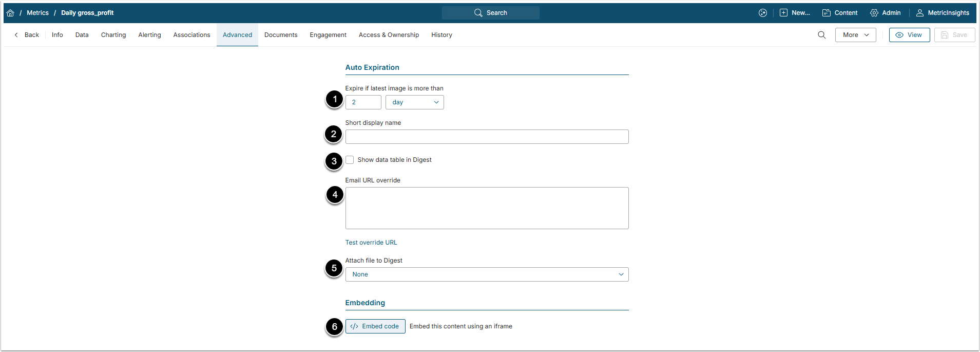980x352 pixels.
Task: Switch to the Charting tab
Action: (x=113, y=35)
